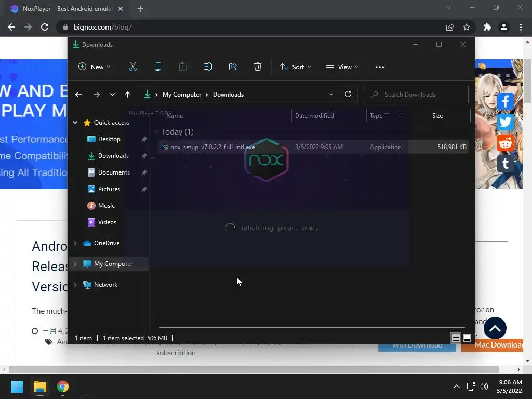Click the taskbar clock showing 9:06 AM
This screenshot has width=532, height=399.
tap(509, 387)
